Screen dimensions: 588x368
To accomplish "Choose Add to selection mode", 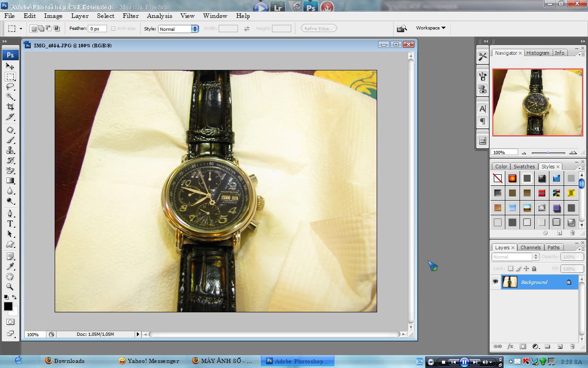I will point(41,29).
